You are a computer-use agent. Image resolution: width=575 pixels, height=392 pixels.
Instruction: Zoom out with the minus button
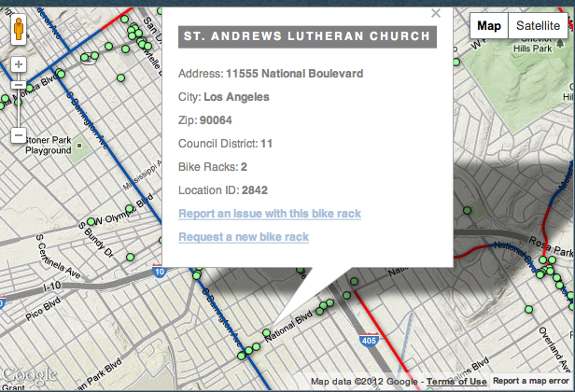pos(19,136)
